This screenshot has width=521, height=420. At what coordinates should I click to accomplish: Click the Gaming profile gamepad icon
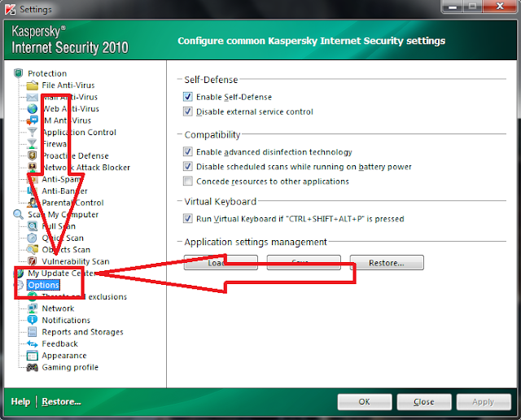pyautogui.click(x=33, y=367)
